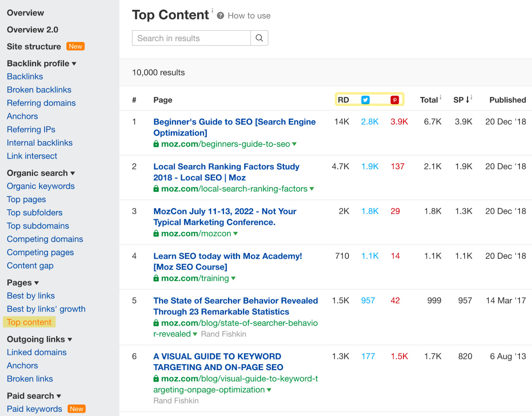Open Site structure in the sidebar
This screenshot has height=416, width=532.
[34, 47]
